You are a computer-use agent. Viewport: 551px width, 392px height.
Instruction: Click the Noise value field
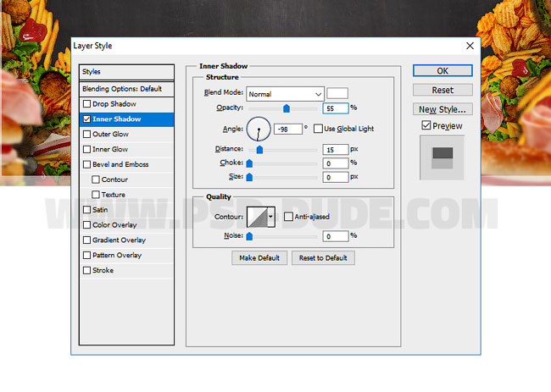tap(336, 236)
